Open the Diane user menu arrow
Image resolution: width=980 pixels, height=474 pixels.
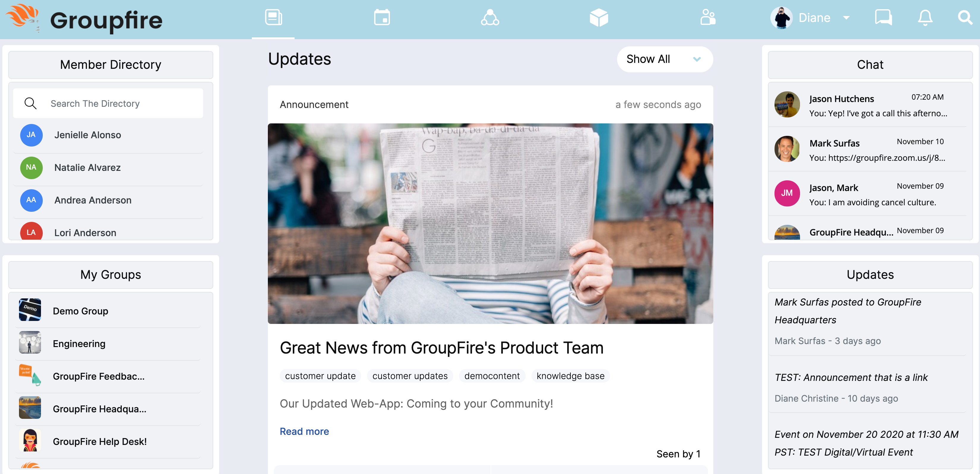846,18
